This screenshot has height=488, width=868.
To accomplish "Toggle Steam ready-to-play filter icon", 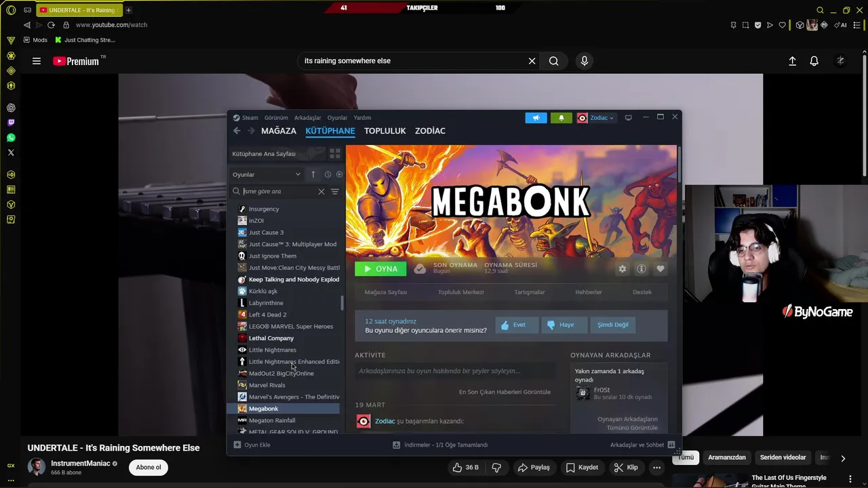I will (339, 175).
